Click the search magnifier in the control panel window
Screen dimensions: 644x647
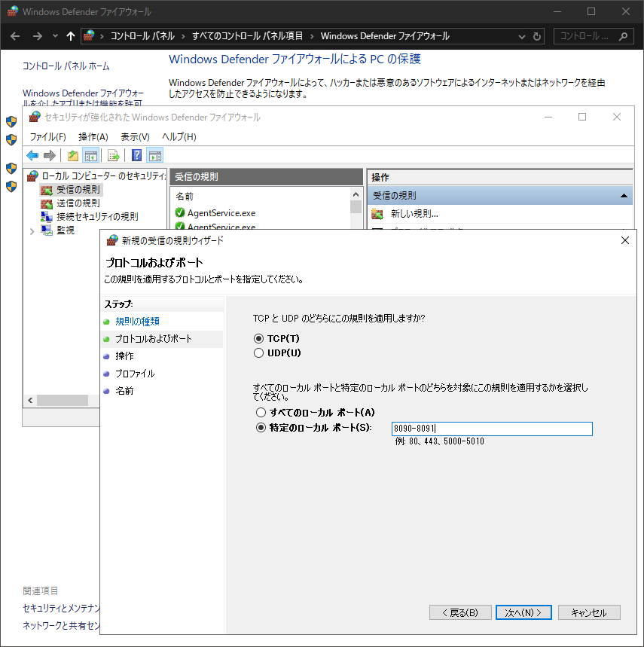click(622, 35)
